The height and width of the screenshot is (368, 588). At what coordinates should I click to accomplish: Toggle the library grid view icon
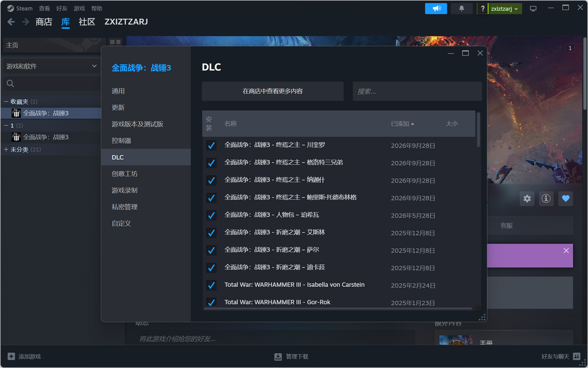[x=115, y=43]
